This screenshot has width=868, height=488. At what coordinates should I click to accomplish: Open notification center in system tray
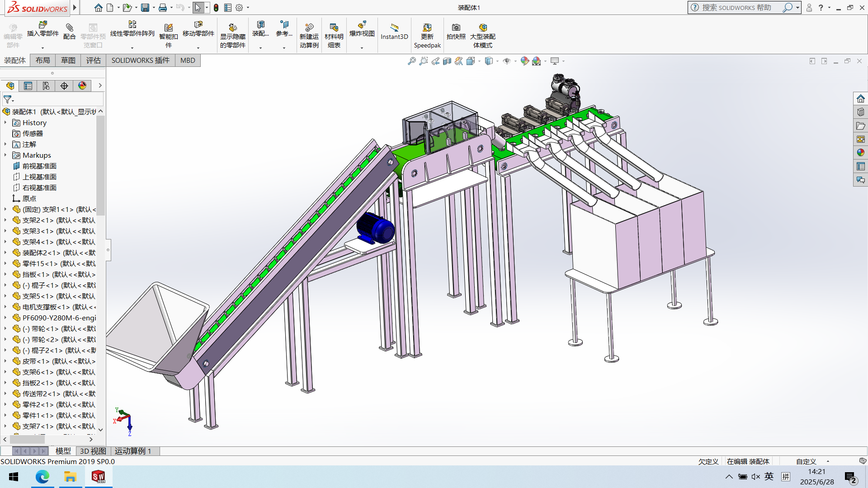point(850,477)
